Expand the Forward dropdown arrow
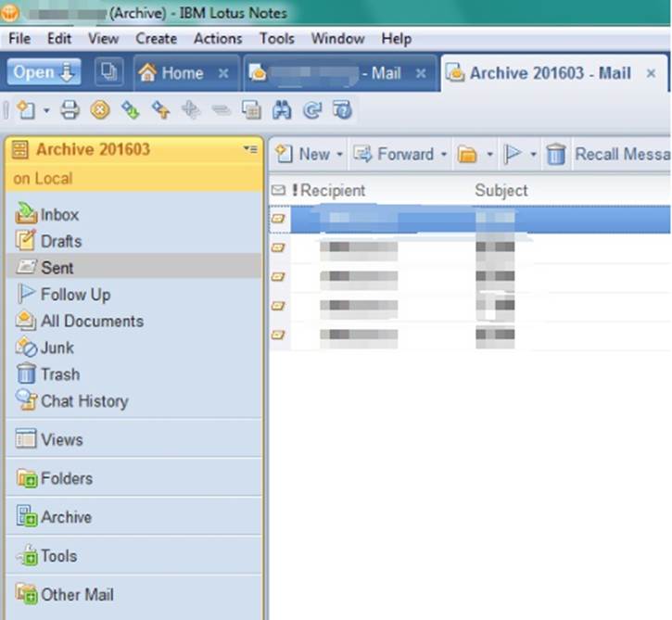Image resolution: width=672 pixels, height=620 pixels. 444,155
